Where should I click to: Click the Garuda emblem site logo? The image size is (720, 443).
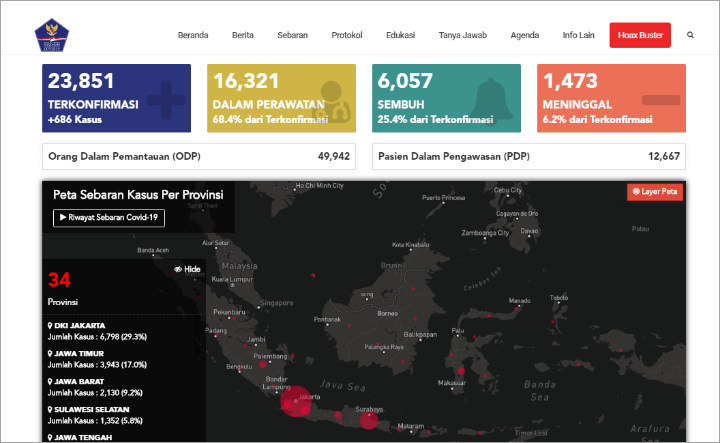point(51,35)
